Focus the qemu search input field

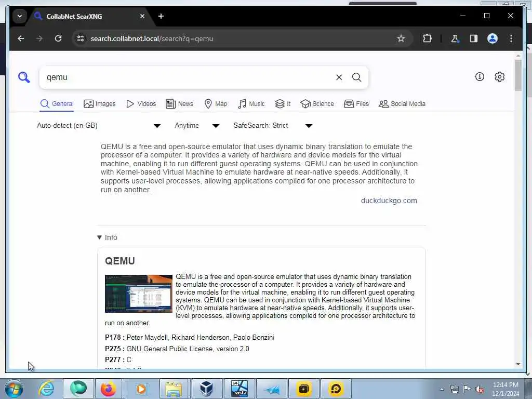(188, 77)
